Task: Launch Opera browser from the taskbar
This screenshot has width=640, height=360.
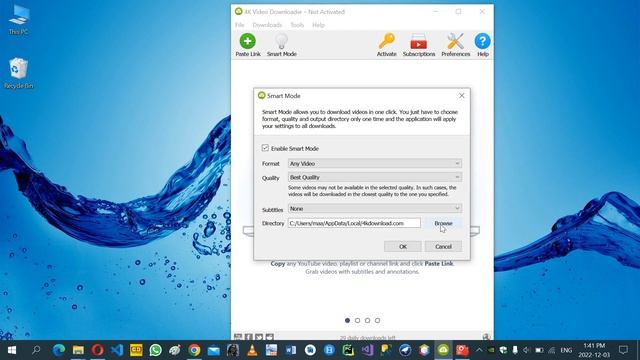Action: 98,350
